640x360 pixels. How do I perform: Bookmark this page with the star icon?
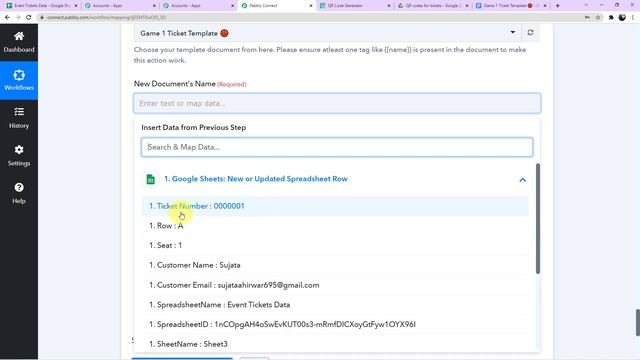598,18
